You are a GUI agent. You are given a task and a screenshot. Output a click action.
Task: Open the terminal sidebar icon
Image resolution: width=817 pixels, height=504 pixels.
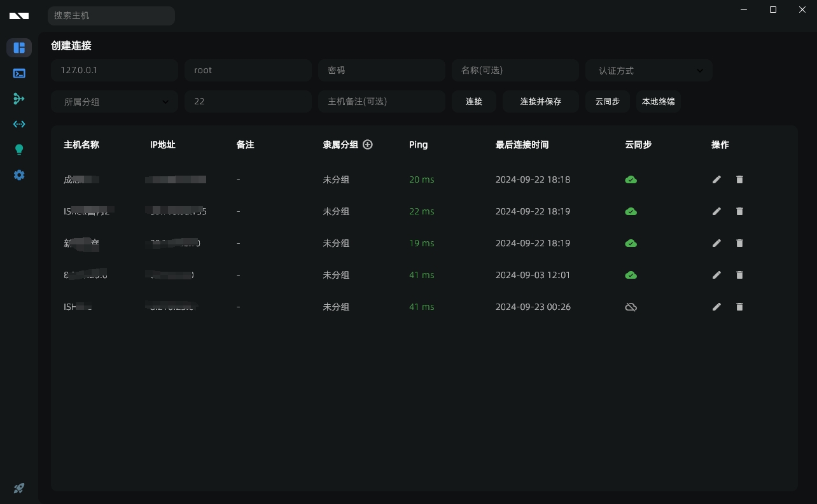tap(19, 73)
